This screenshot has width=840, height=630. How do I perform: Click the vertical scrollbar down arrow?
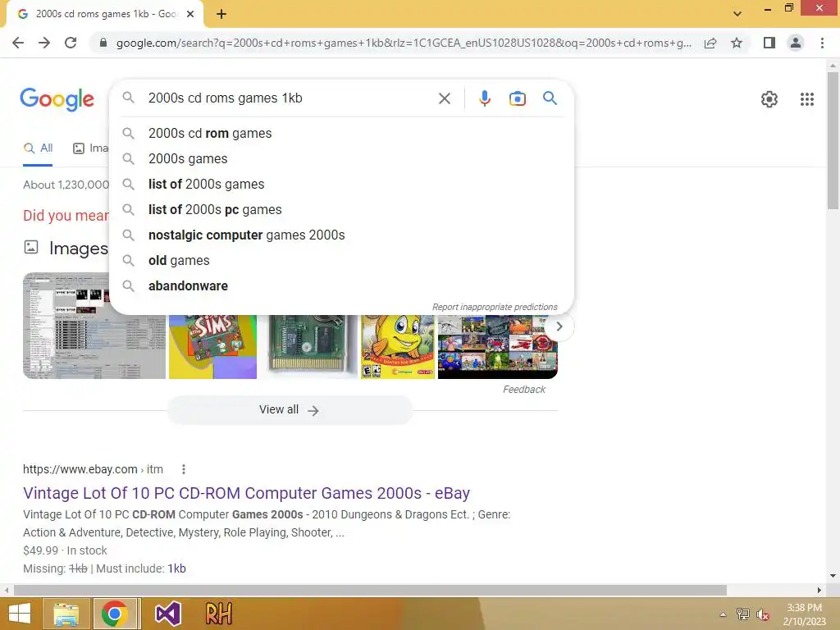click(833, 576)
